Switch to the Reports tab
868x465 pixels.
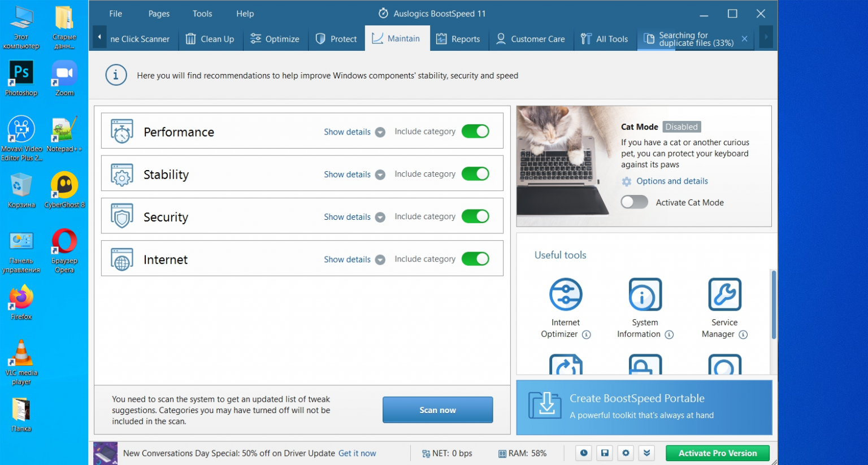(x=458, y=38)
